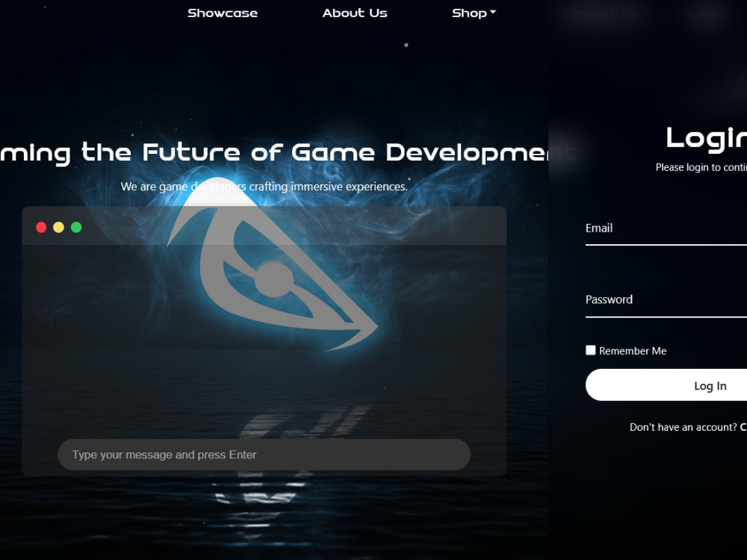Screen dimensions: 747x560
Task: Click the 'Don't have an account?' text
Action: pos(684,427)
